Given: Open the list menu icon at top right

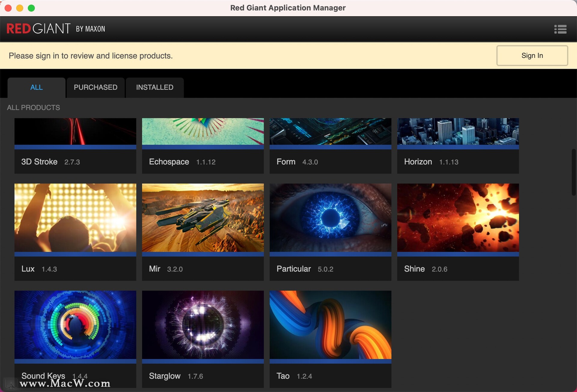Looking at the screenshot, I should 560,29.
